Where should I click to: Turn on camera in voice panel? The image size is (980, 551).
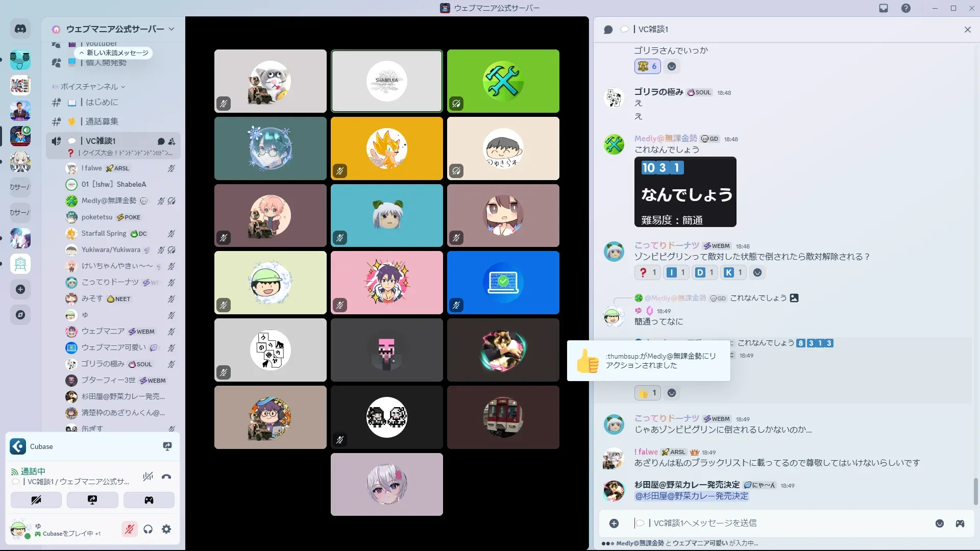click(x=36, y=500)
